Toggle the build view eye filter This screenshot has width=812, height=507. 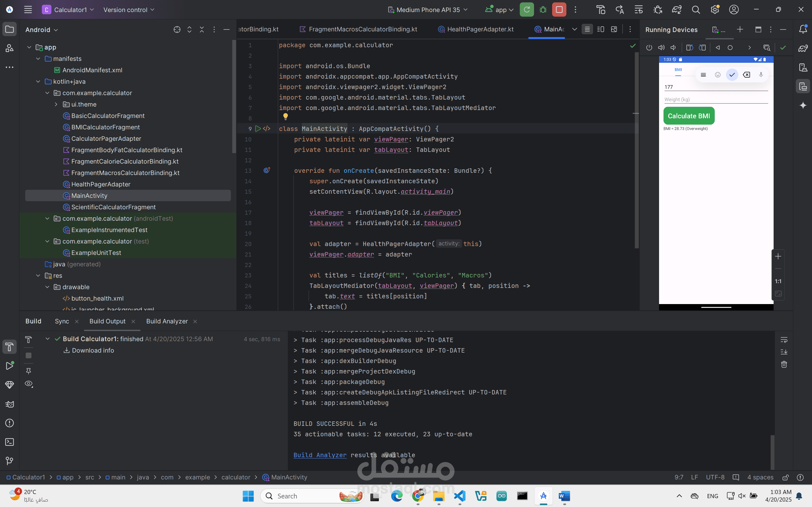[29, 384]
